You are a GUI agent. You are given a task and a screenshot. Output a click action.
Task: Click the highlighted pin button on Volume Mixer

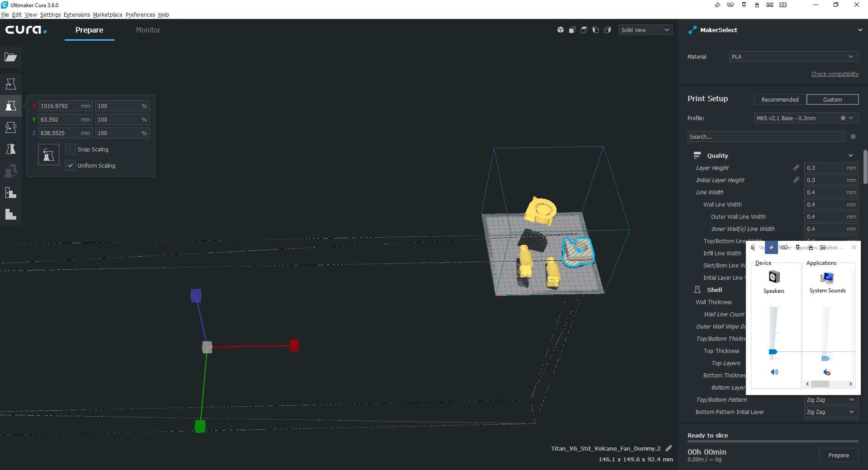[x=771, y=247]
